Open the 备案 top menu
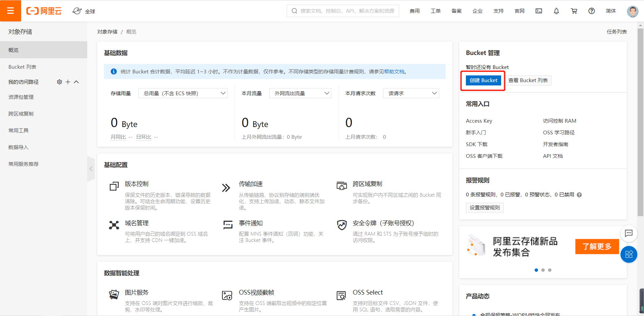644x316 pixels. [x=457, y=11]
